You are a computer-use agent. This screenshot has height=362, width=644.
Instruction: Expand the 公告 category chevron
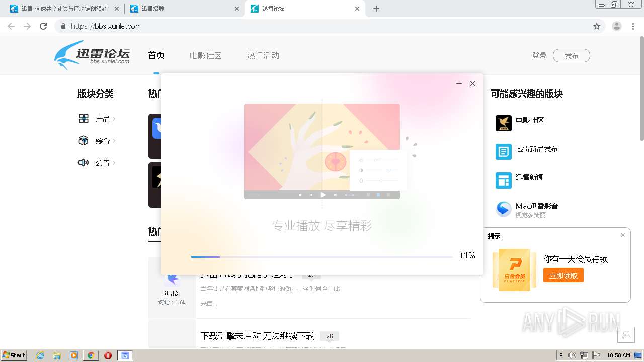114,163
